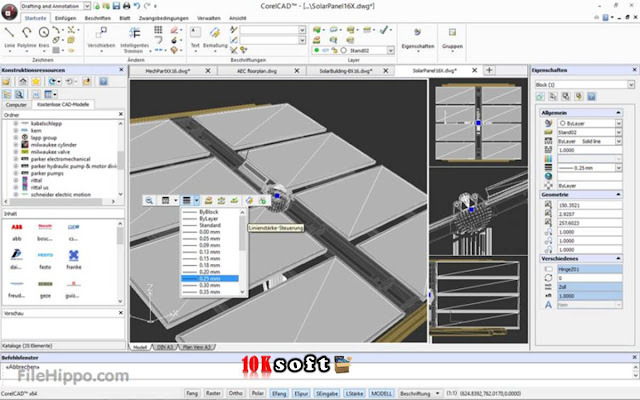Choose 0.13 mm line weight
640x400 pixels.
point(209,251)
